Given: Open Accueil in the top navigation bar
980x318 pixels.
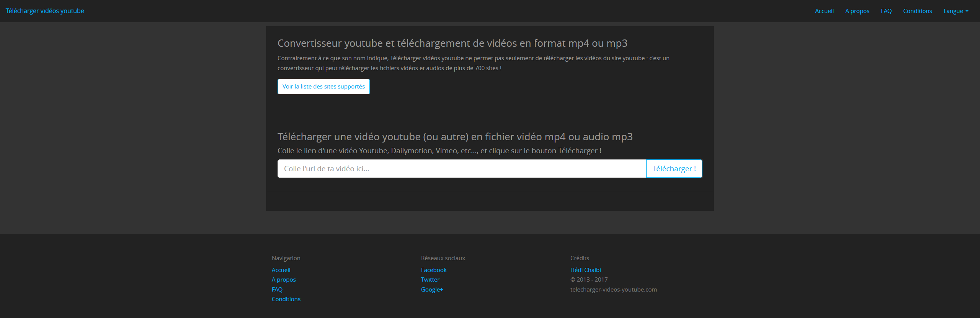Looking at the screenshot, I should [824, 11].
